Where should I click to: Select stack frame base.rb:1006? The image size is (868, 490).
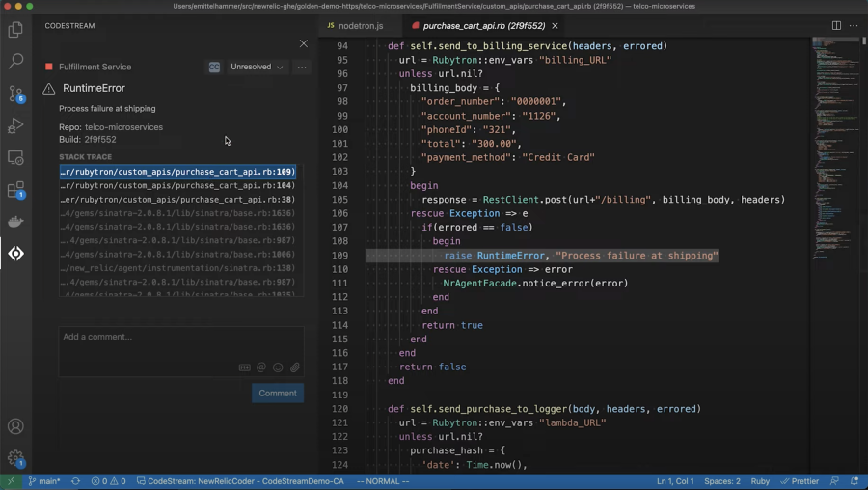[177, 254]
